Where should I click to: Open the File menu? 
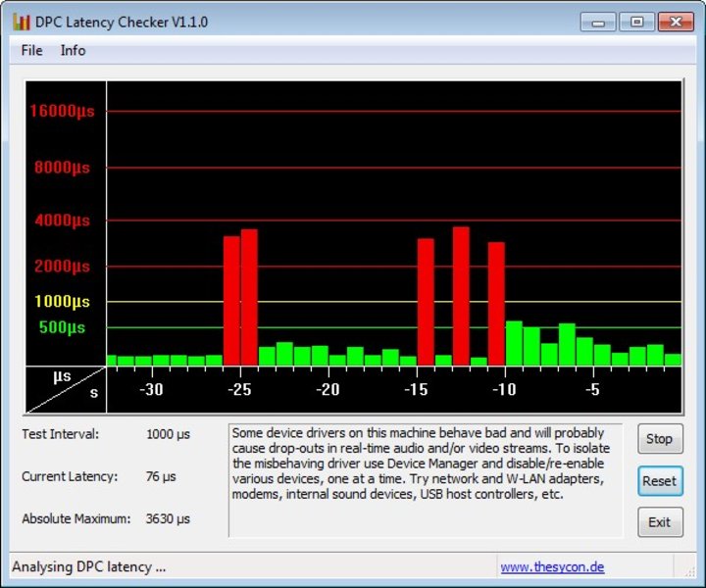32,50
